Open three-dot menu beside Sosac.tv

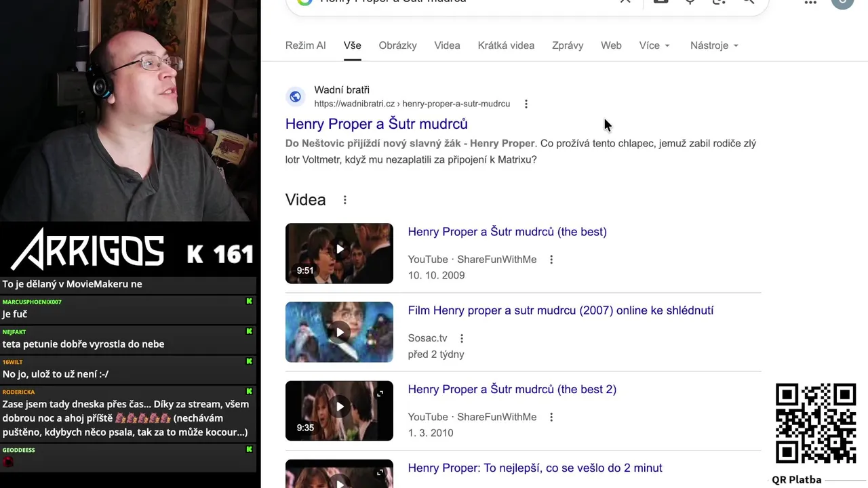click(462, 338)
